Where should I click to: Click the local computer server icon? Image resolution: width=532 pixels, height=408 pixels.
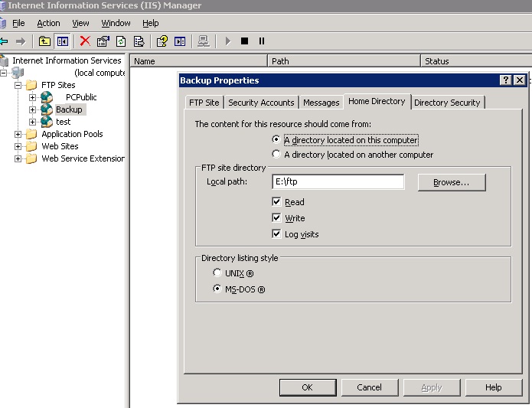point(18,72)
